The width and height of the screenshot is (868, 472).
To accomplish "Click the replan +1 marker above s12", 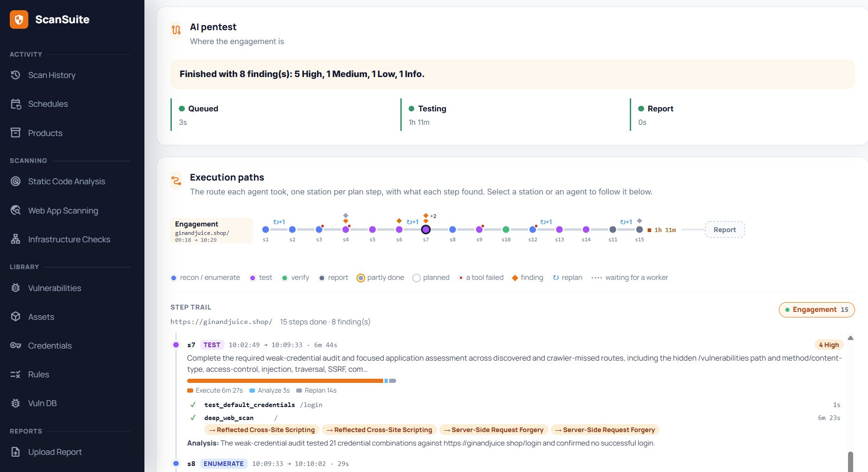I will click(x=546, y=222).
